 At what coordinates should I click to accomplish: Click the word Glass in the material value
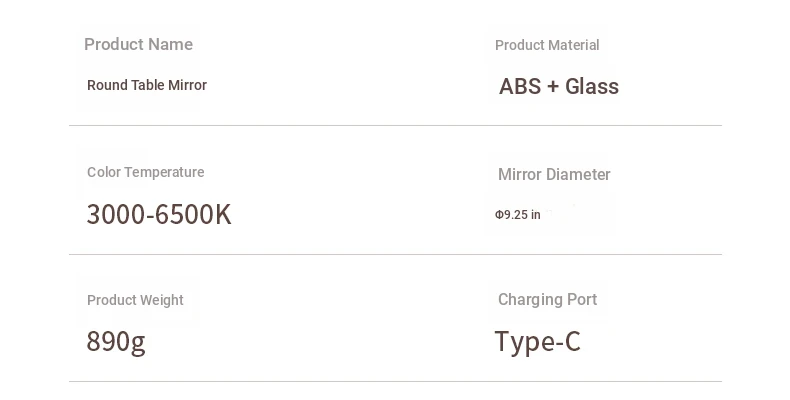click(x=592, y=87)
